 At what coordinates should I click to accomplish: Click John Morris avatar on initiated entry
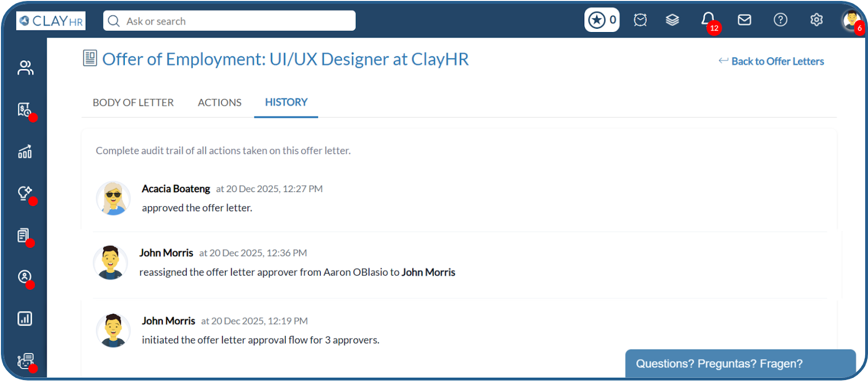click(x=113, y=331)
